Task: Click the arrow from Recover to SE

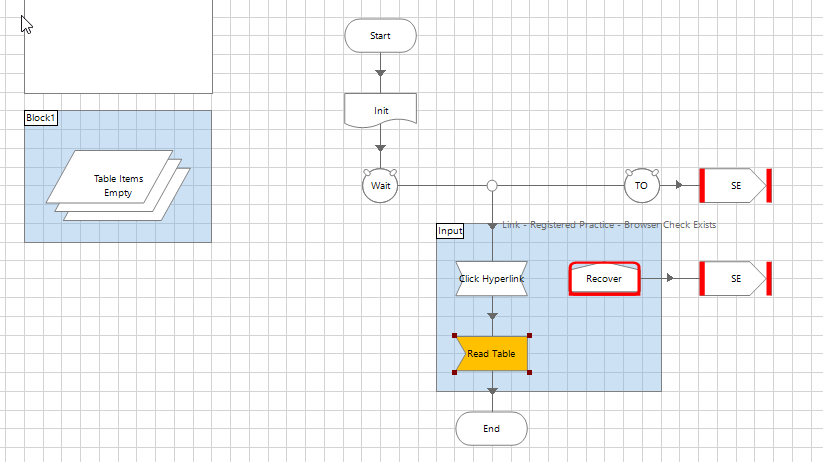Action: pyautogui.click(x=670, y=278)
